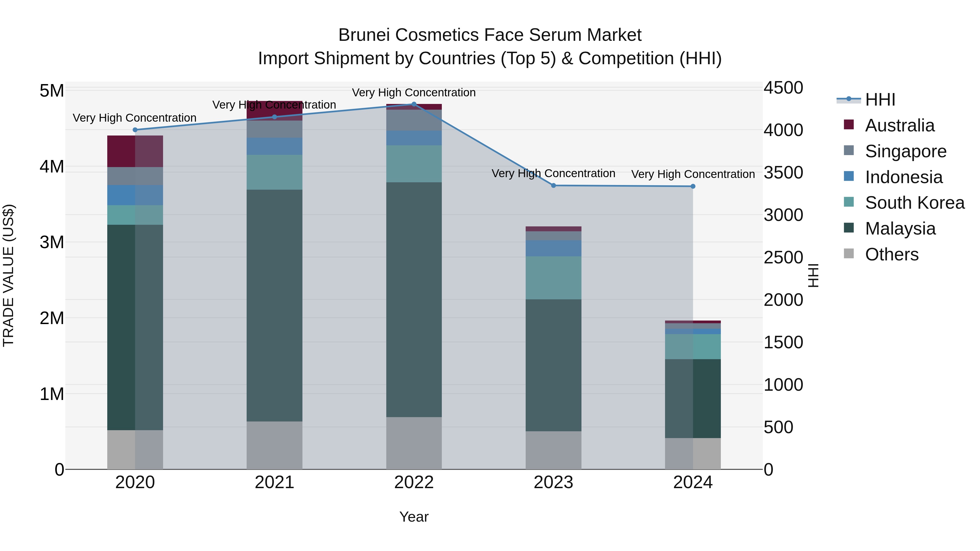Screen dimensions: 980x551
Task: Select the Others segment in 2024 bar
Action: pos(693,454)
